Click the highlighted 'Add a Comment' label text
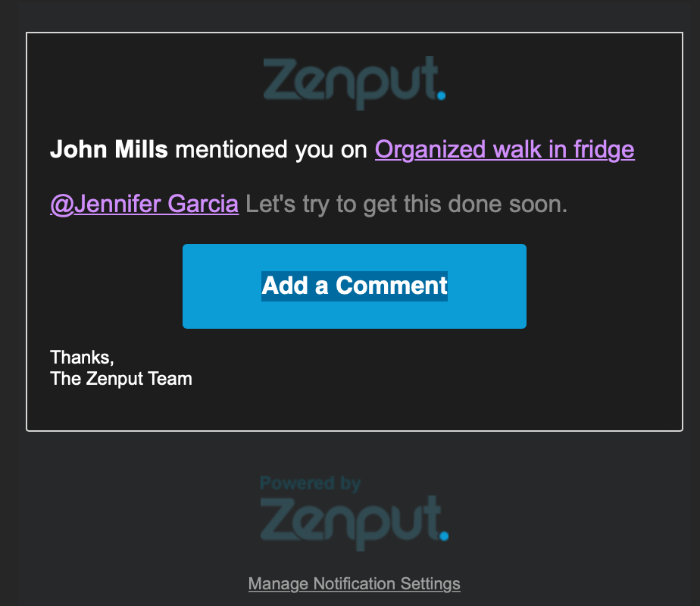The width and height of the screenshot is (700, 606). [x=354, y=286]
